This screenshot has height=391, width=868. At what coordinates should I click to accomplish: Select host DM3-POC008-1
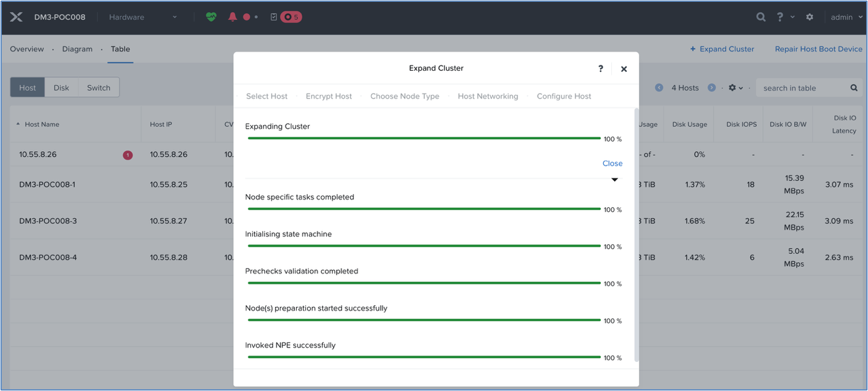(47, 184)
